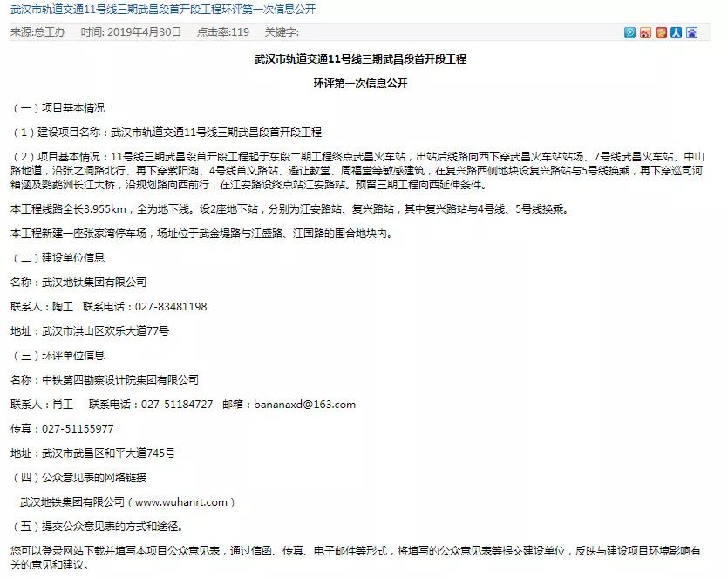Click the fax number 027-51155977

point(78,429)
